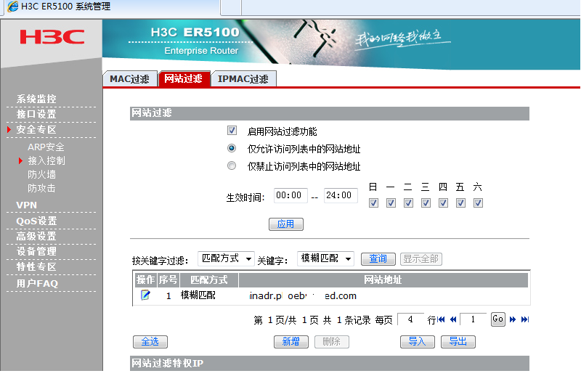Open 防火墙 in the sidebar
Image resolution: width=581 pixels, height=392 pixels.
tap(41, 174)
